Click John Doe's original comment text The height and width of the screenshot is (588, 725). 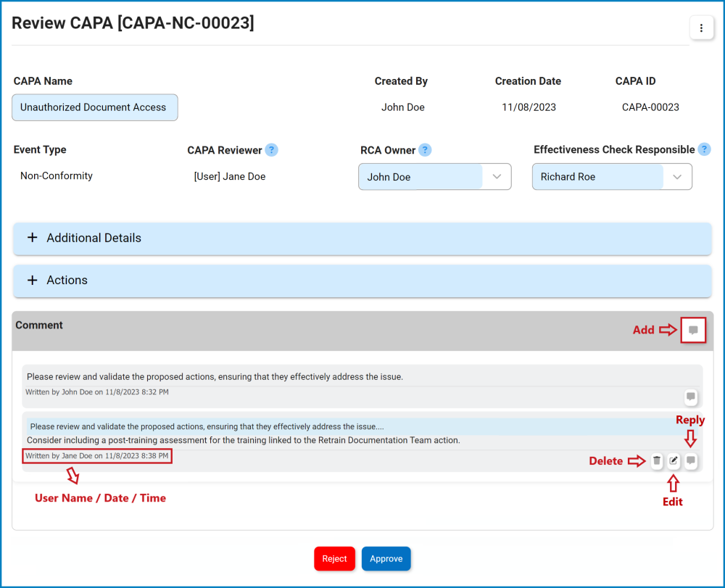[215, 377]
